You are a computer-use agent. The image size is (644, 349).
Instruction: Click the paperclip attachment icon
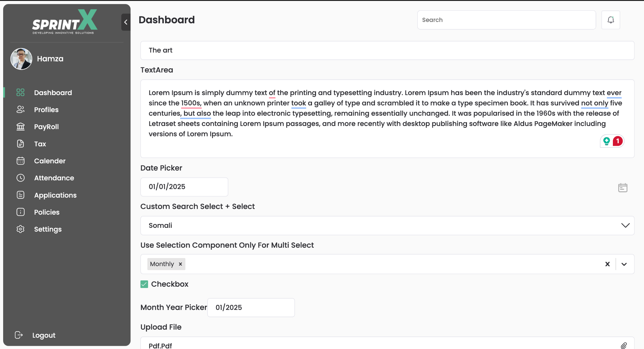coord(624,345)
